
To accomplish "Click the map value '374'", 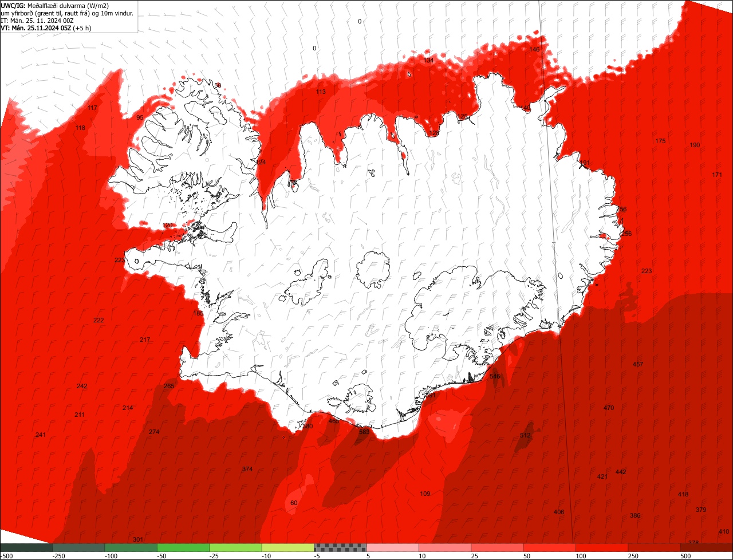I will 247,469.
